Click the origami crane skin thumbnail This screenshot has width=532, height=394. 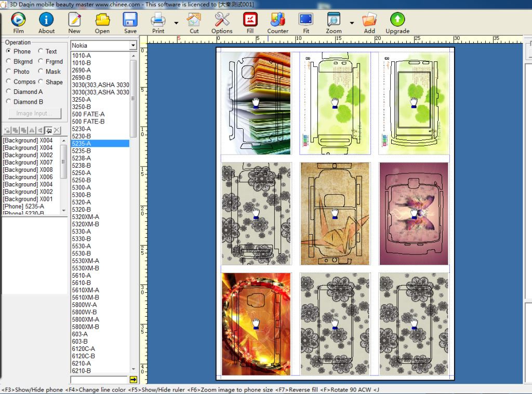[335, 214]
